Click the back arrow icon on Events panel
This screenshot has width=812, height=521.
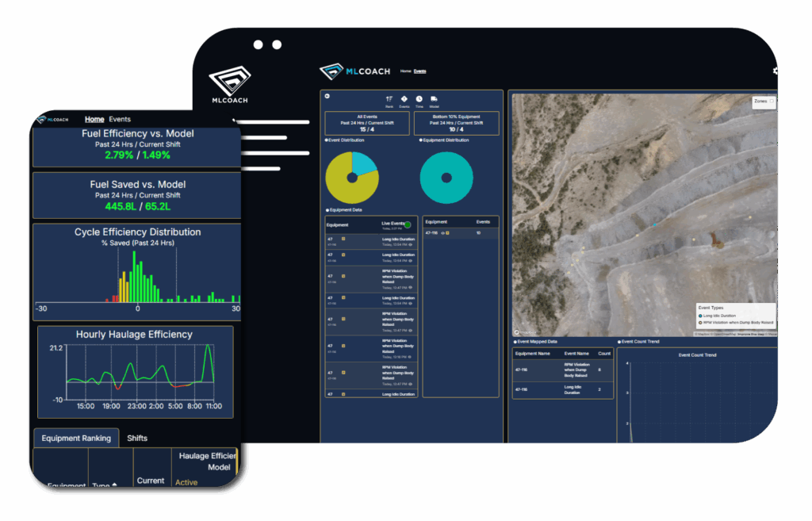click(327, 96)
